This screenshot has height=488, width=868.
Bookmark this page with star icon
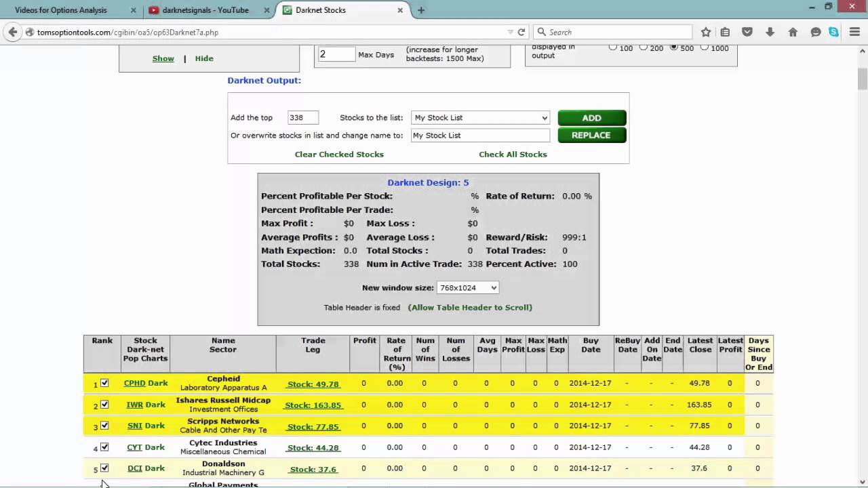706,32
